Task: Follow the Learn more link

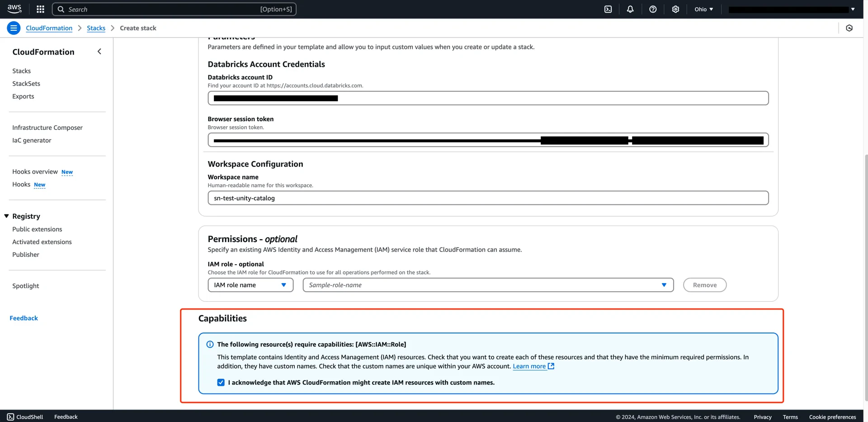Action: [x=529, y=366]
